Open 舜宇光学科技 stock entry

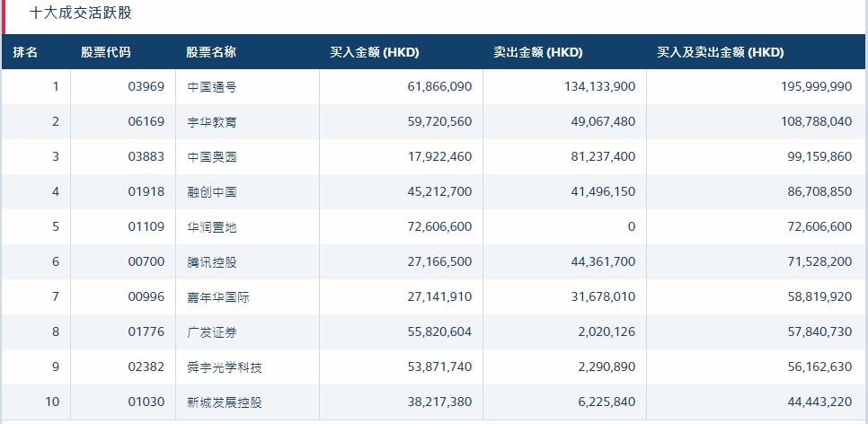[225, 367]
